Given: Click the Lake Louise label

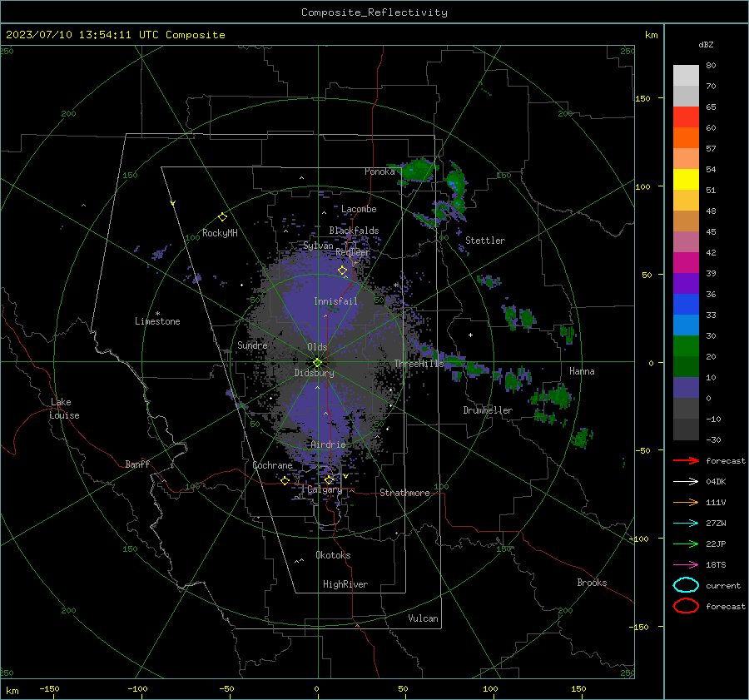Looking at the screenshot, I should [x=65, y=409].
